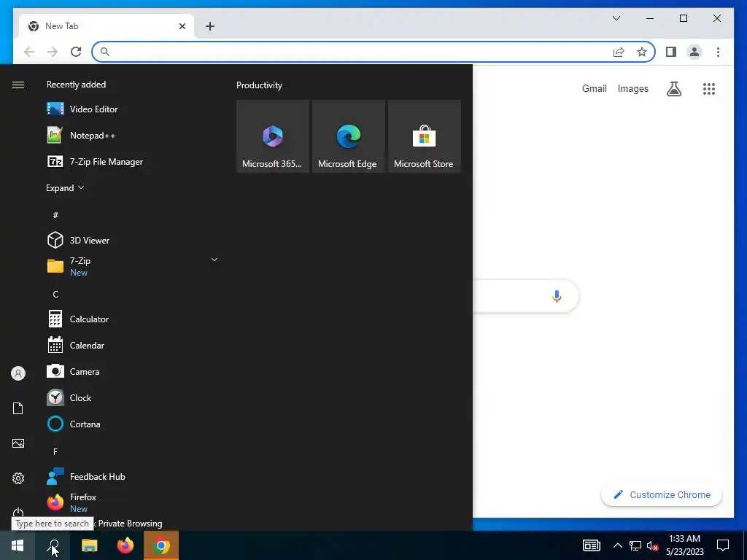Toggle the Chrome side panel
Image resolution: width=747 pixels, height=560 pixels.
click(x=671, y=52)
